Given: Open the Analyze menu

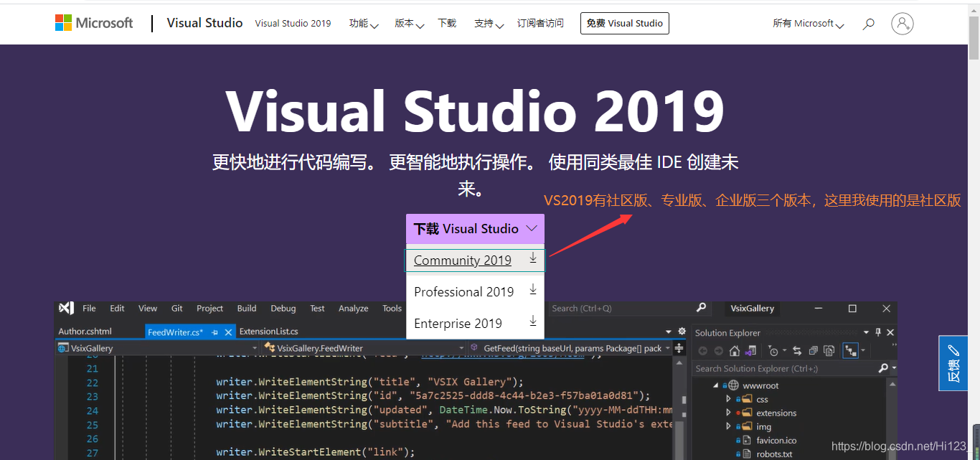Looking at the screenshot, I should coord(354,308).
